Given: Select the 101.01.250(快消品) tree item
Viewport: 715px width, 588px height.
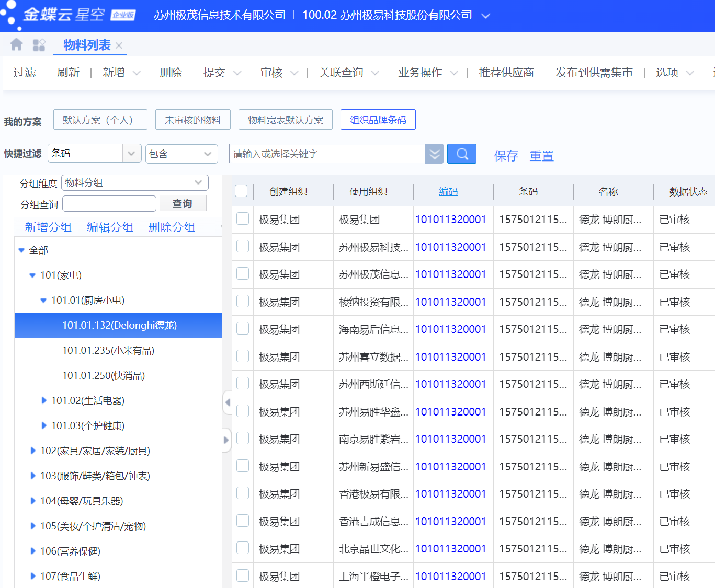Looking at the screenshot, I should [x=104, y=375].
